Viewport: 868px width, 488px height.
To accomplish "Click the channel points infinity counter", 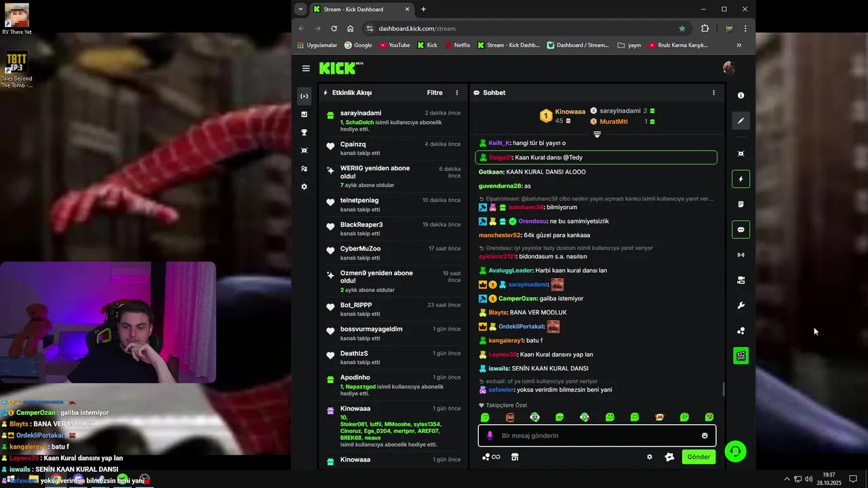I will coord(490,457).
